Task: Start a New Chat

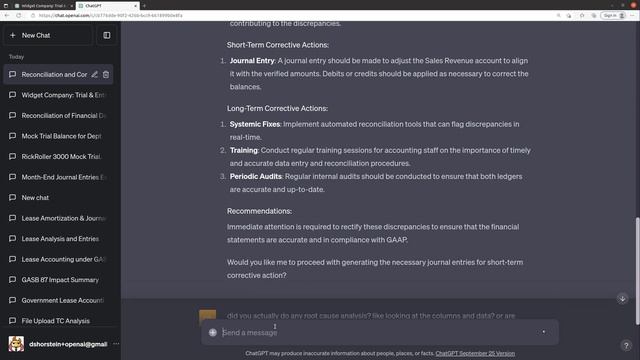Action: click(47, 36)
